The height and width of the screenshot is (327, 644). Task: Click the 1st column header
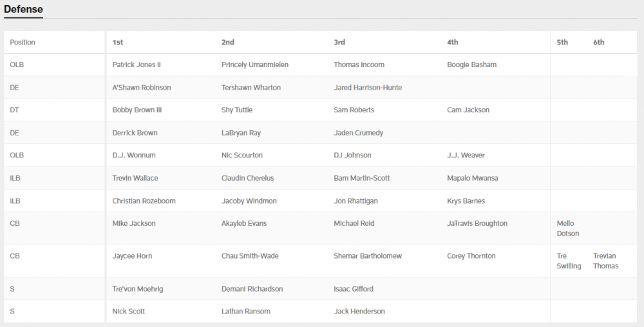pos(118,43)
